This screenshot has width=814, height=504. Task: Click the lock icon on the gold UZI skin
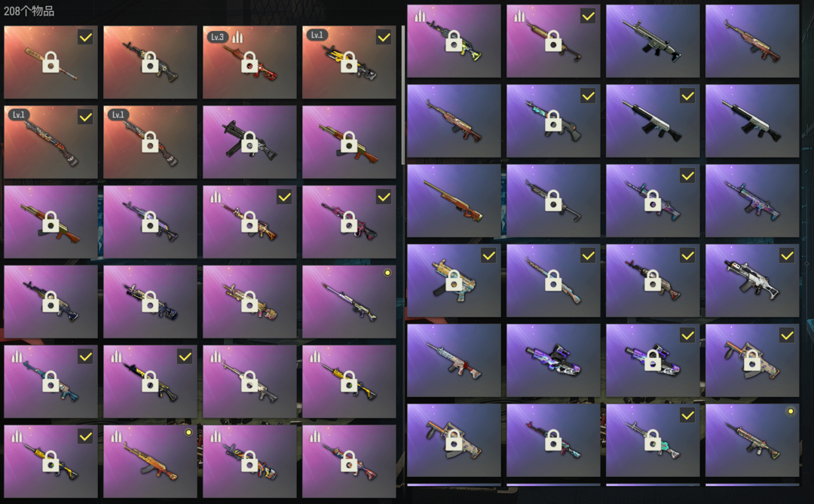(454, 281)
